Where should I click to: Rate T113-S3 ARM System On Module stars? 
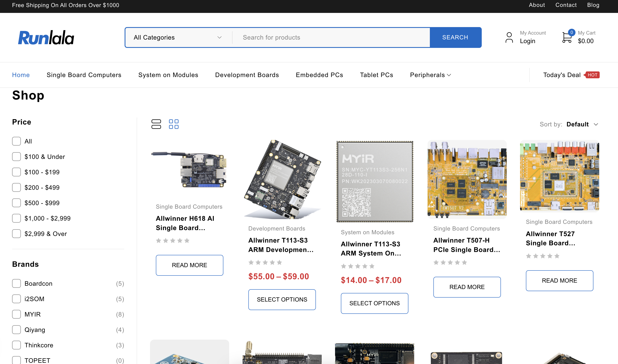(358, 266)
